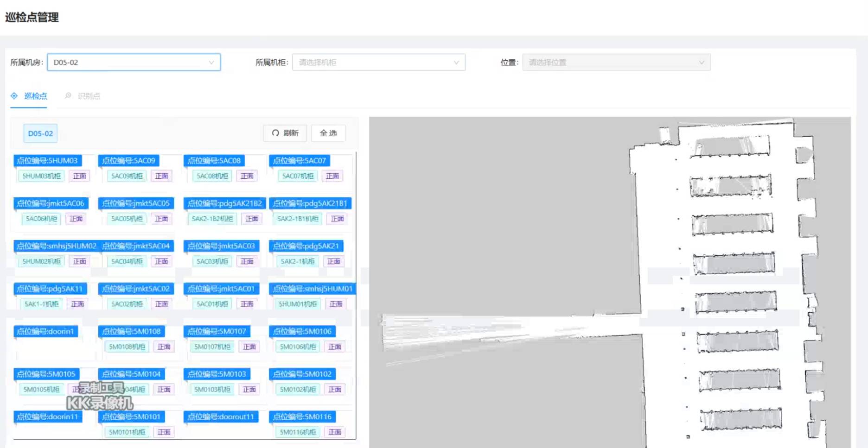
Task: Click the 识别点 tab search icon
Action: [x=68, y=96]
